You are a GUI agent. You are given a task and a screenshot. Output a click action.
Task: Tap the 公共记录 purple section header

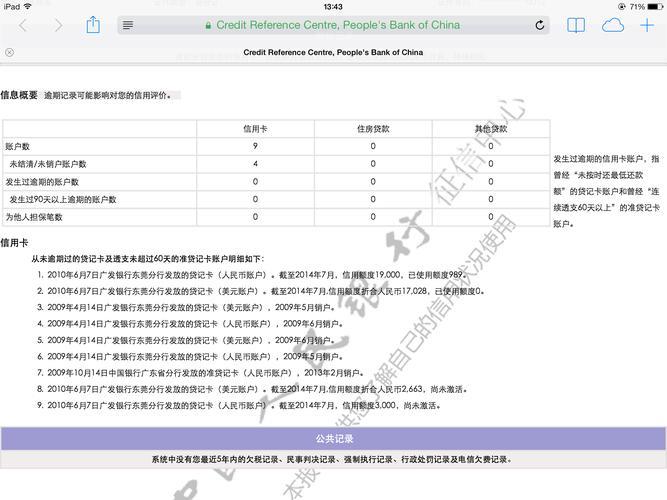tap(333, 439)
